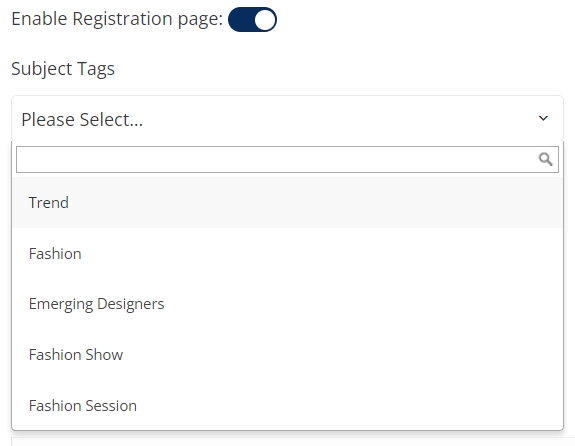Collapse the Subject Tags dropdown chevron
Image resolution: width=575 pixels, height=446 pixels.
pos(543,118)
